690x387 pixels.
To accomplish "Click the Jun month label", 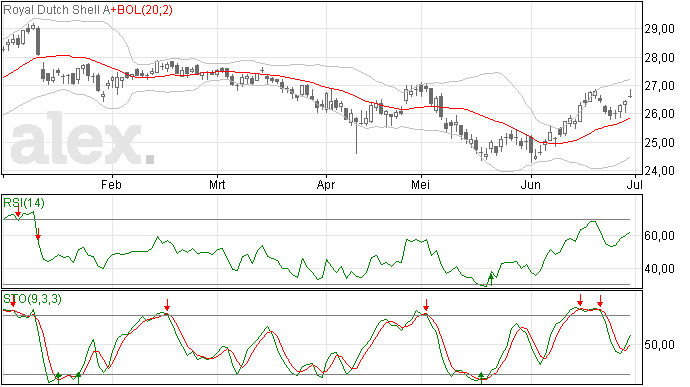I will tap(531, 184).
